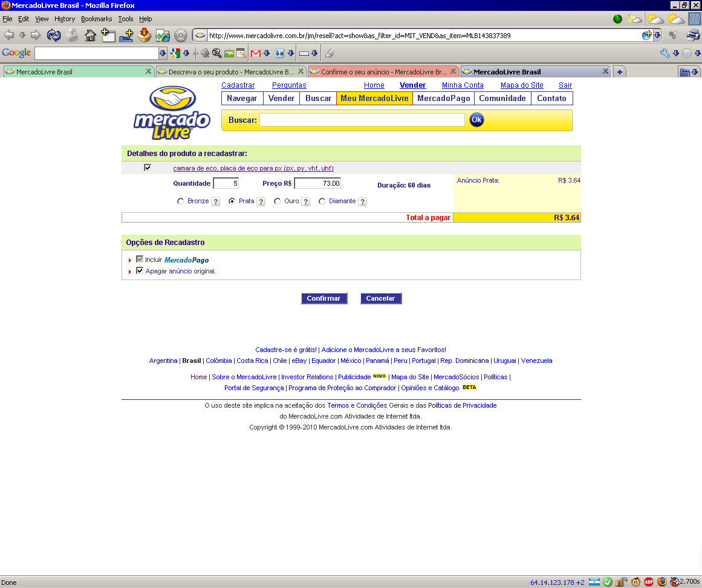Choose the Diamante listing option
The height and width of the screenshot is (588, 702).
tap(322, 201)
